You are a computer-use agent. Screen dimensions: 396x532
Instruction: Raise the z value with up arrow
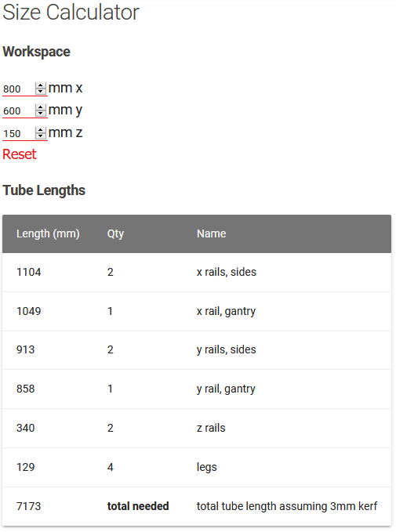(x=41, y=130)
